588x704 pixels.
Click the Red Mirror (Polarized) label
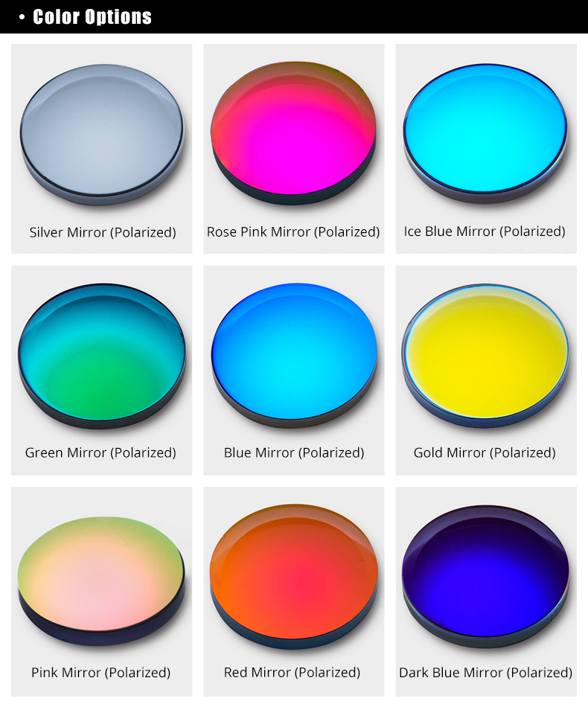(293, 673)
